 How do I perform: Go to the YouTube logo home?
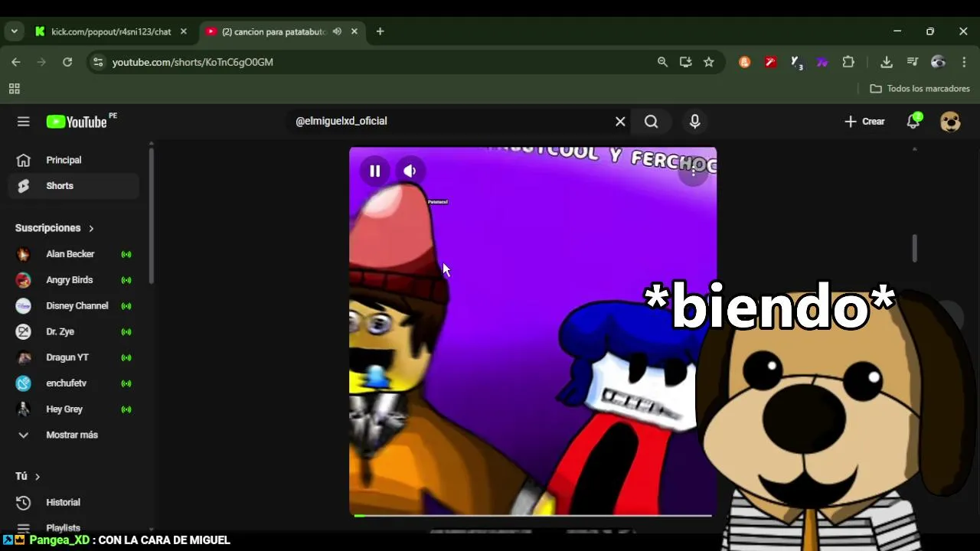77,122
